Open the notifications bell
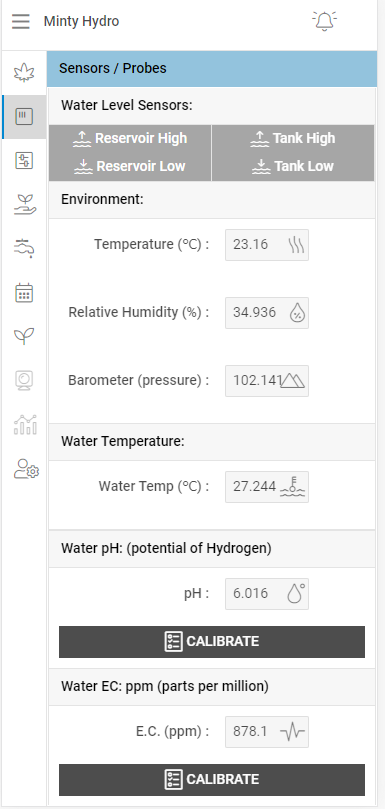Viewport: 385px width, 809px height. 324,21
